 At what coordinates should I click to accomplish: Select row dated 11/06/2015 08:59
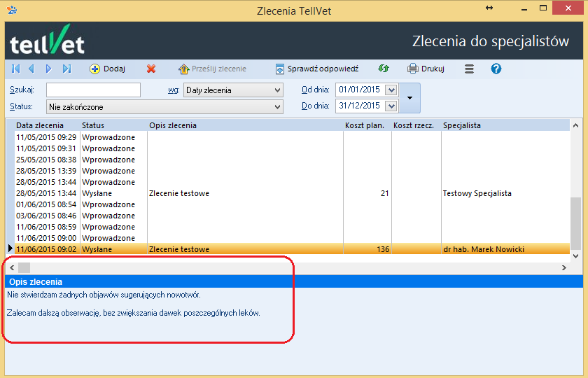pos(292,227)
